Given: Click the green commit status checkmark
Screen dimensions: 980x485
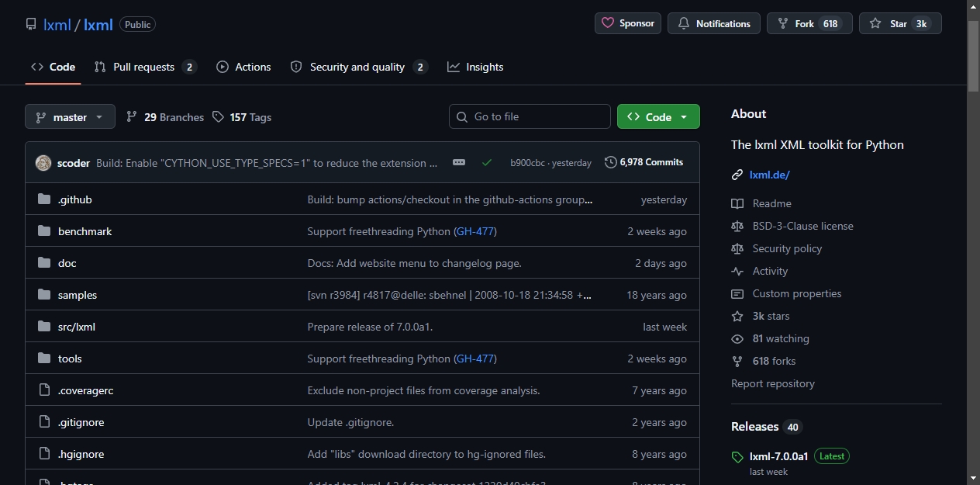Looking at the screenshot, I should [487, 163].
